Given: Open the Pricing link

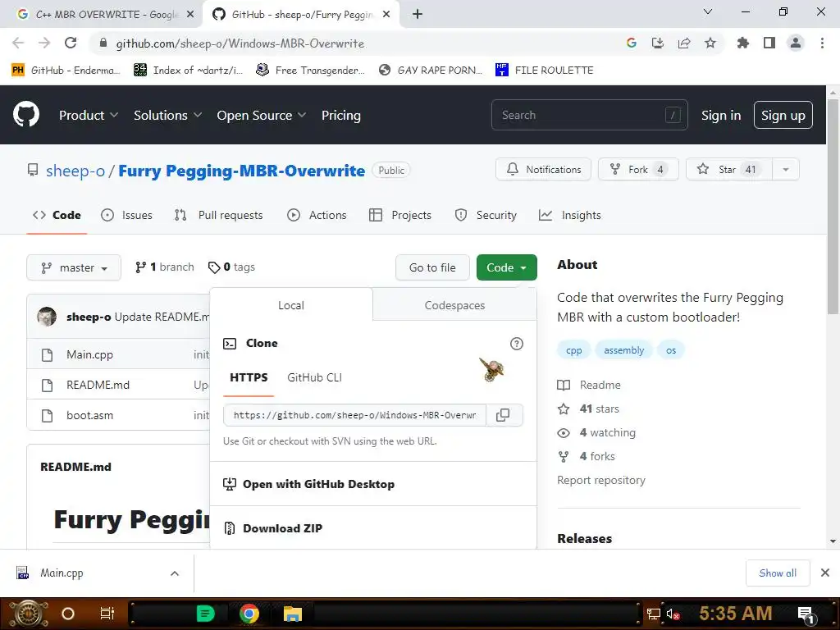Looking at the screenshot, I should [x=340, y=115].
